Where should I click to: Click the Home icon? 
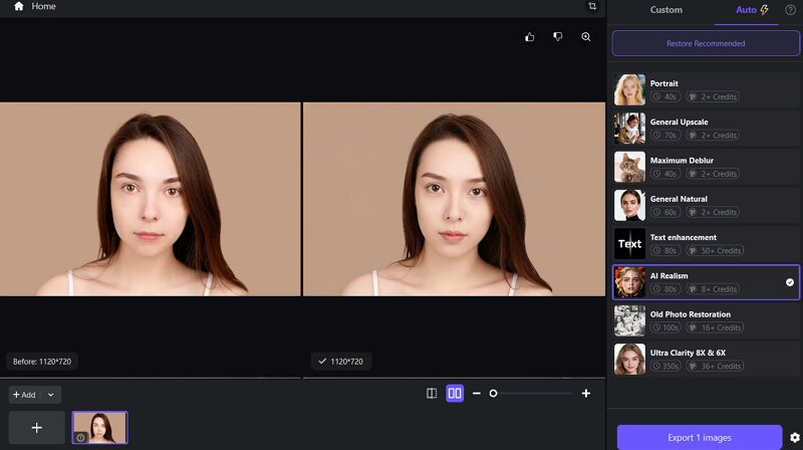pyautogui.click(x=19, y=6)
